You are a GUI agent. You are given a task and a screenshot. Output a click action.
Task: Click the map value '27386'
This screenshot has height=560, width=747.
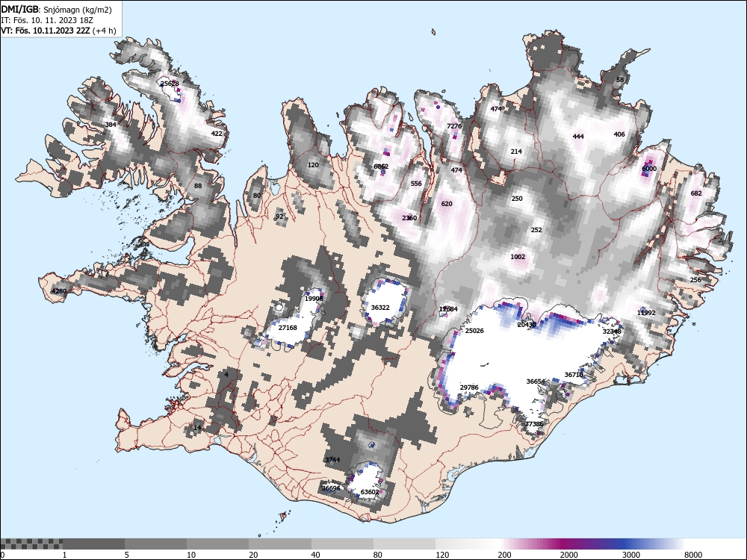pos(534,424)
